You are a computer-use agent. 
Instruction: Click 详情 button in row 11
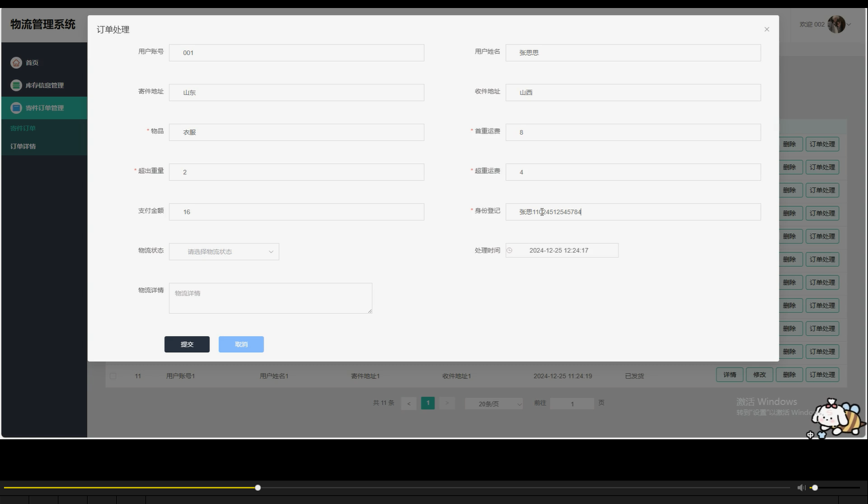[x=730, y=375]
